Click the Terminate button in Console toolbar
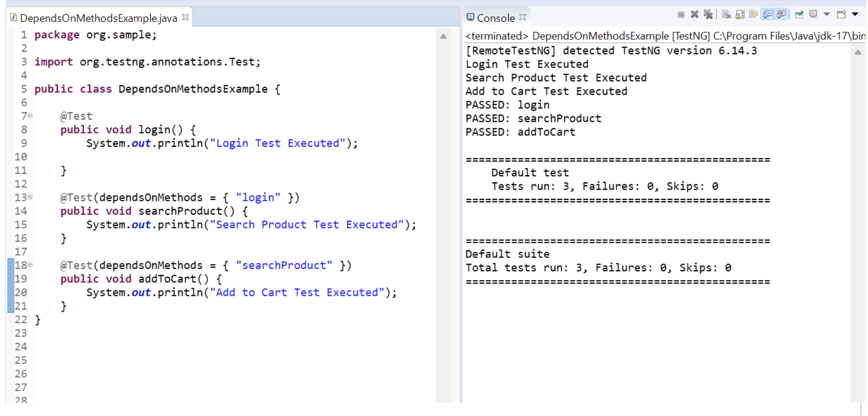The image size is (868, 416). [x=681, y=14]
